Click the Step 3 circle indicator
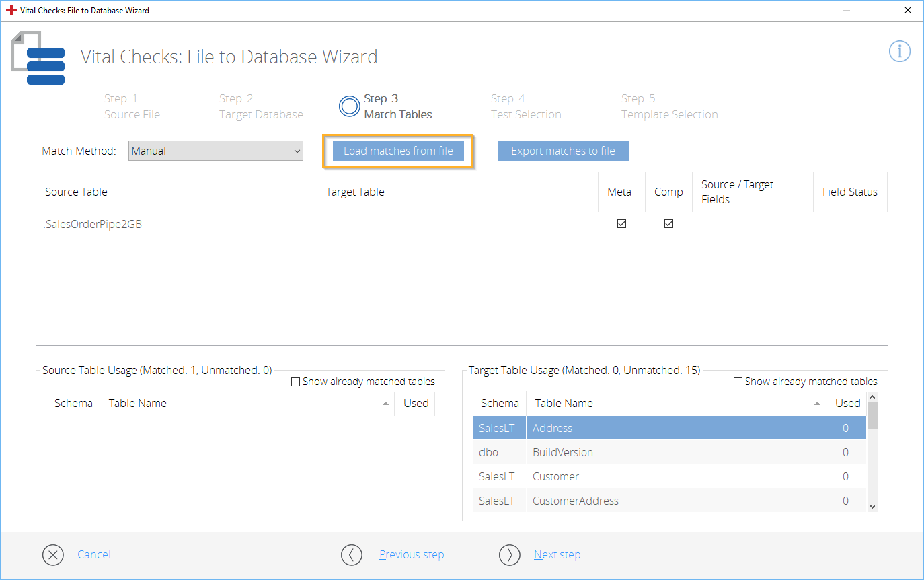This screenshot has height=580, width=924. point(350,106)
